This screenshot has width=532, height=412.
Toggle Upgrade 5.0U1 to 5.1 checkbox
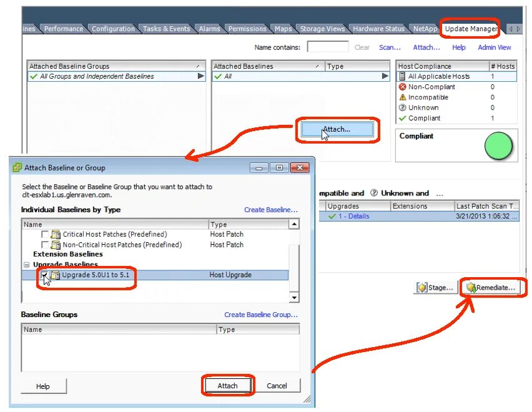click(x=44, y=275)
